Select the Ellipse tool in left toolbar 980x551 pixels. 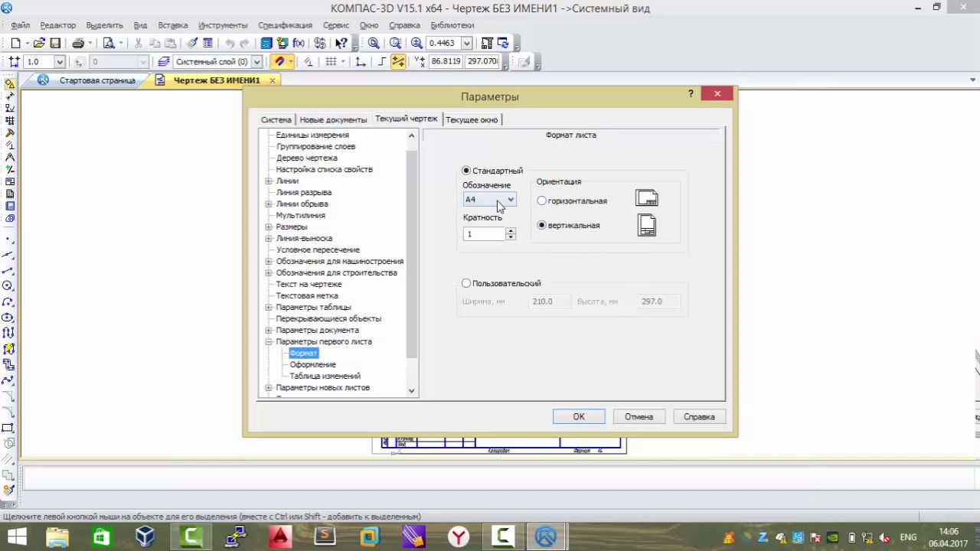pyautogui.click(x=8, y=317)
